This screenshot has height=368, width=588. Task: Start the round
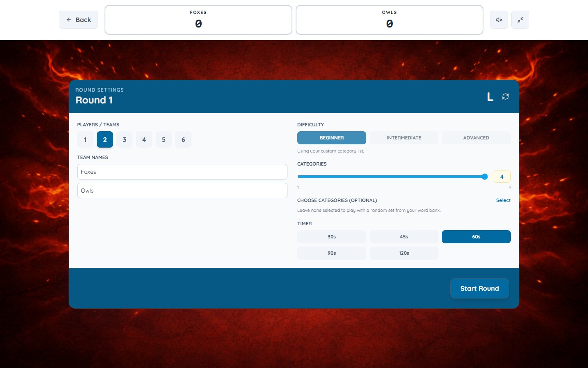point(480,288)
